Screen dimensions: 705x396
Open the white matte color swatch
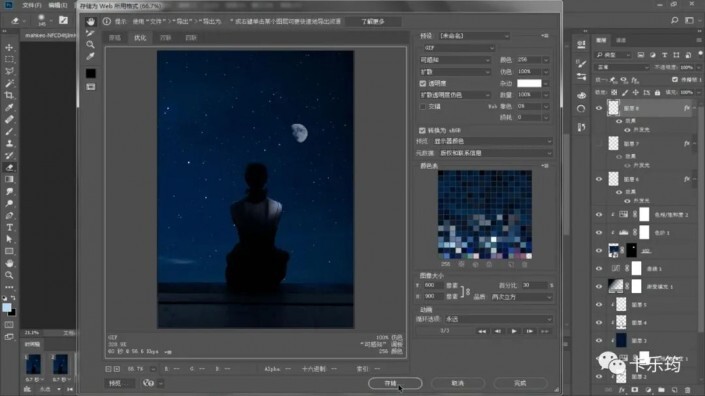pos(529,83)
